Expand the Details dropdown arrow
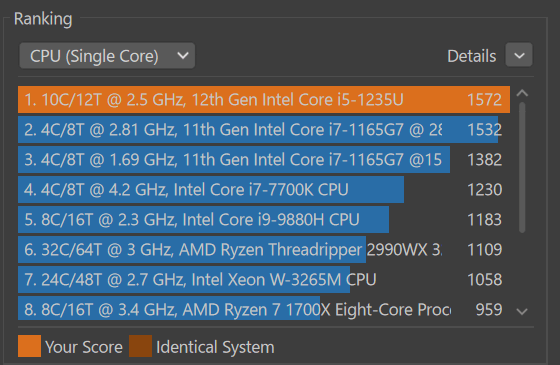This screenshot has width=560, height=365. click(519, 55)
